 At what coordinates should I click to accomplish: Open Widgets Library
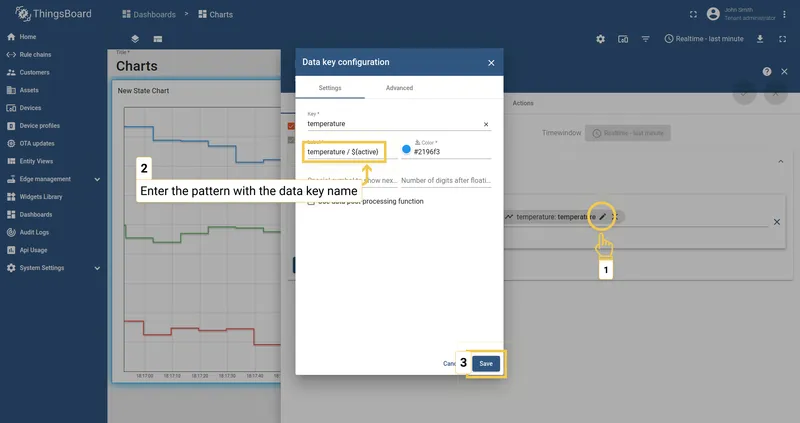click(x=41, y=197)
